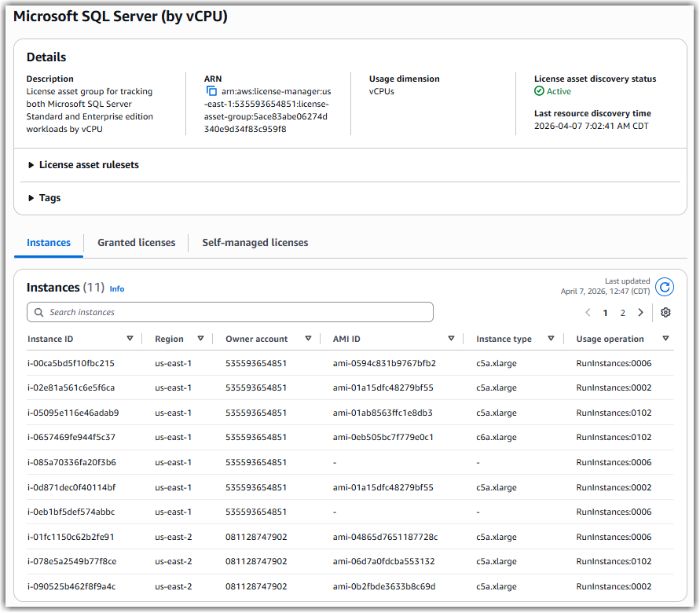Screen dimensions: 700x613
Task: Click the Details panel heading
Action: click(x=46, y=57)
